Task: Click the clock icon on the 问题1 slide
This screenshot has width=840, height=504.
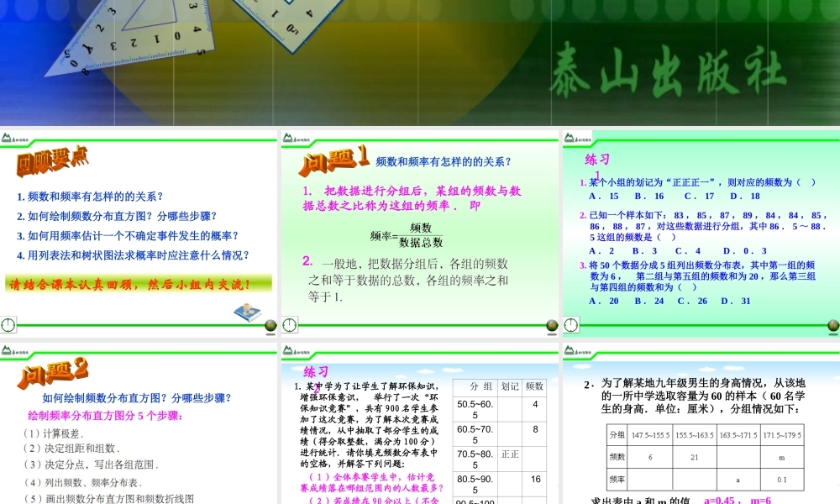Action: point(289,324)
